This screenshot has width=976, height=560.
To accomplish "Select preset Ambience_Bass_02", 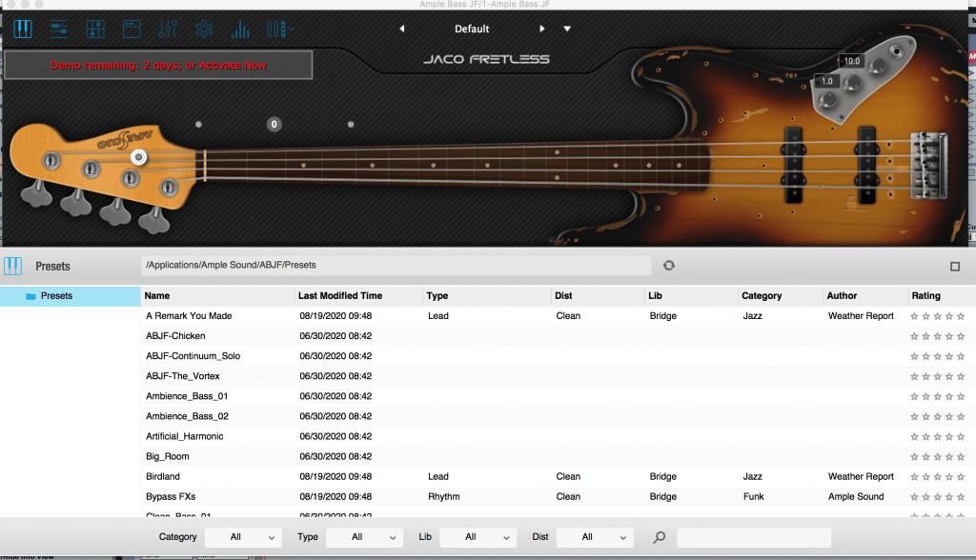I will [x=187, y=416].
